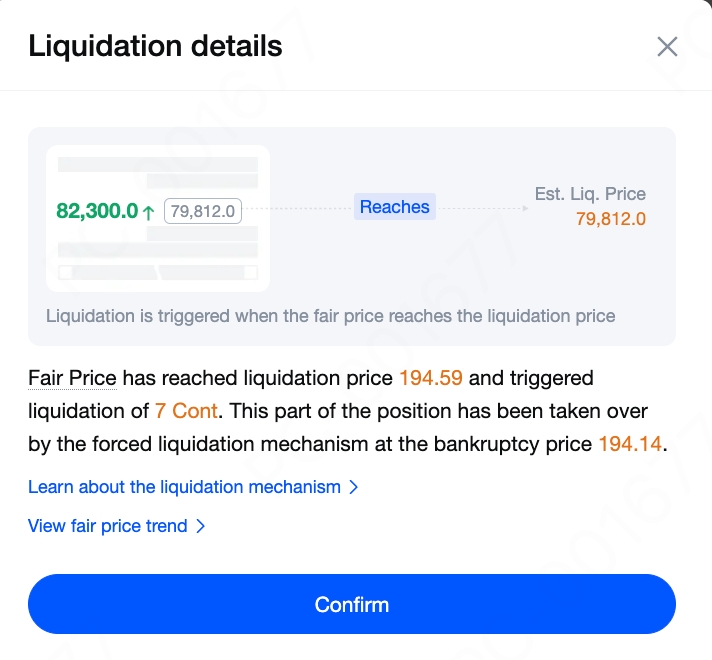Click the orange 79,812.0 liquidation price value

(x=610, y=219)
